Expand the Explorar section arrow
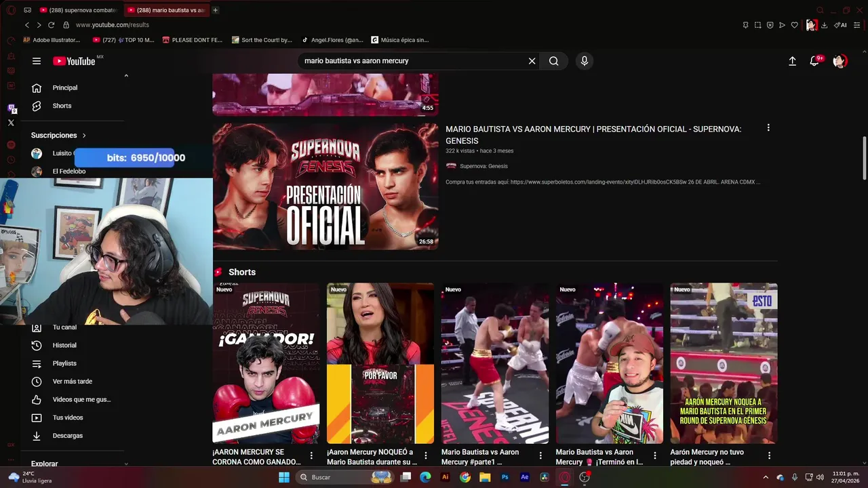Image resolution: width=868 pixels, height=488 pixels. 126,464
